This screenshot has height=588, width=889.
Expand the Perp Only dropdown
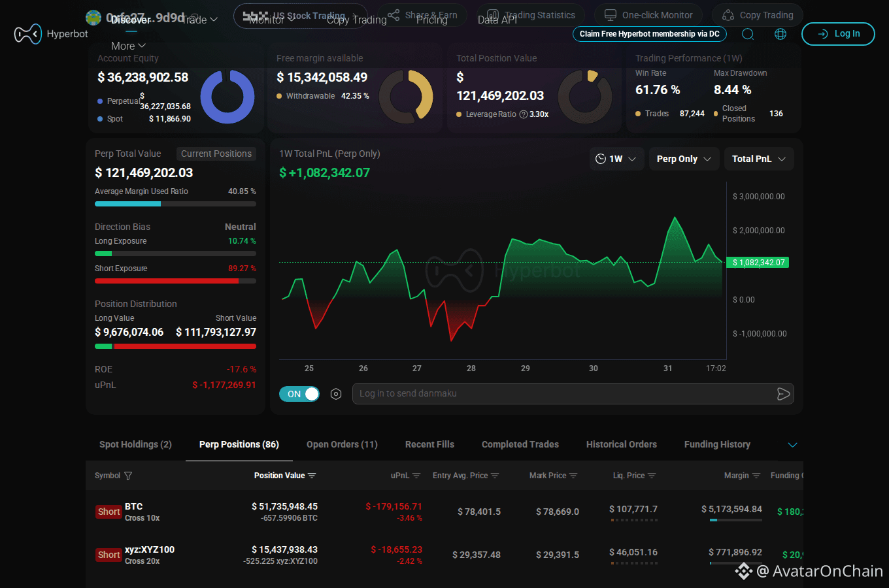[x=684, y=159]
